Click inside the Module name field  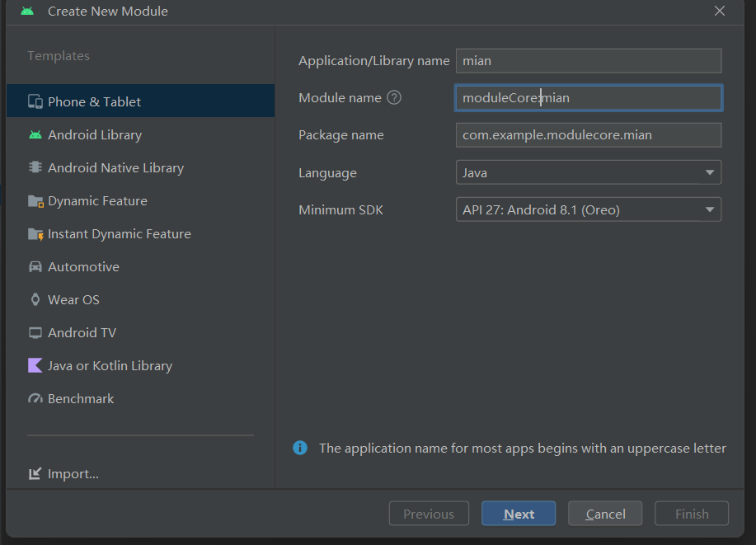pos(589,98)
